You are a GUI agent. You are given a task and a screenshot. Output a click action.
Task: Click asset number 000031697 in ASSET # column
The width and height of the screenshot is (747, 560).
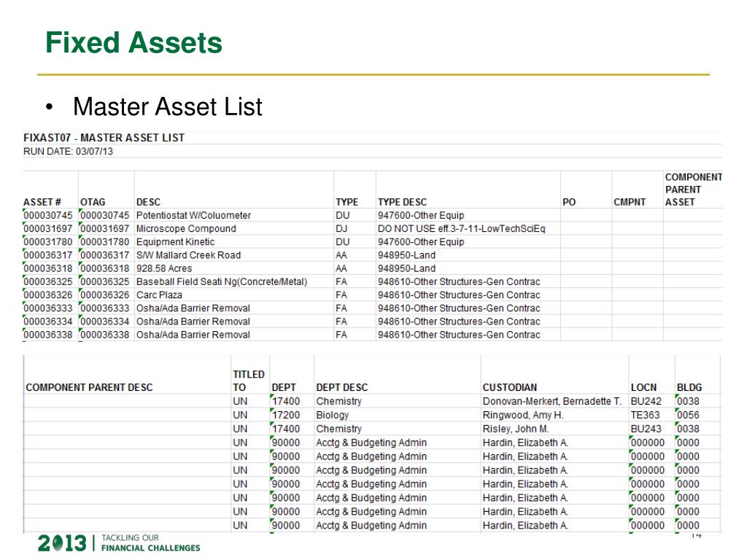[47, 228]
